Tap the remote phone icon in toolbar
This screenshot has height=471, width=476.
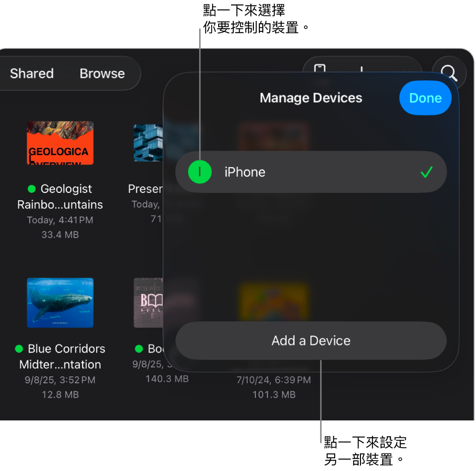(x=320, y=68)
